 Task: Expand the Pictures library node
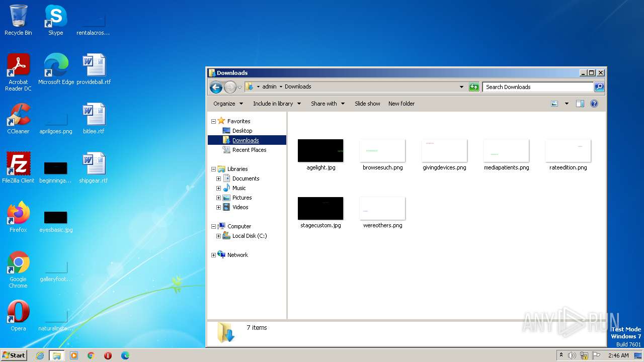tap(218, 198)
